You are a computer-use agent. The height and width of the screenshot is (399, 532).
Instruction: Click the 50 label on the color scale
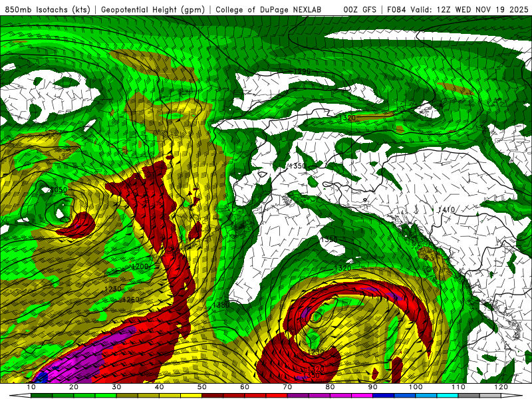[202, 387]
